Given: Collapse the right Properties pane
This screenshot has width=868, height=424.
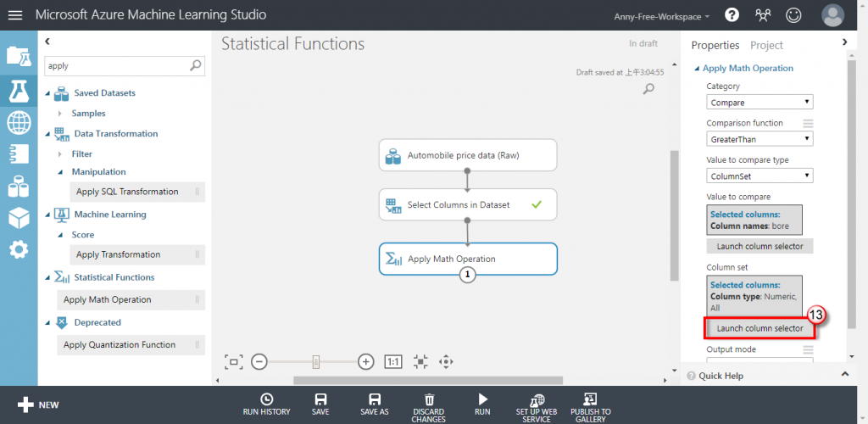Looking at the screenshot, I should 844,42.
